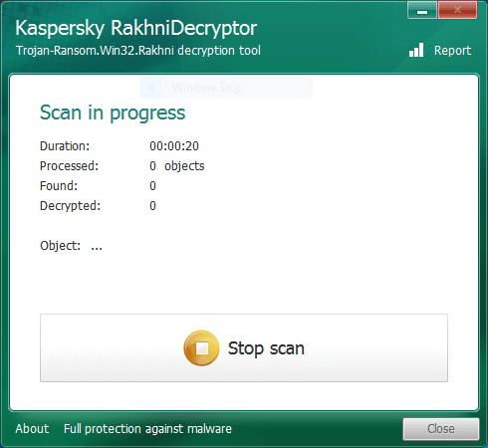
Task: Minimize the RakhniDecryptor window
Action: [x=422, y=10]
